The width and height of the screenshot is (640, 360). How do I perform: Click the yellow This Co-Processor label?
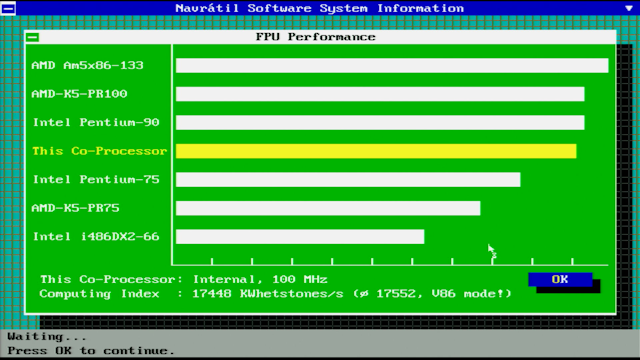(x=100, y=151)
